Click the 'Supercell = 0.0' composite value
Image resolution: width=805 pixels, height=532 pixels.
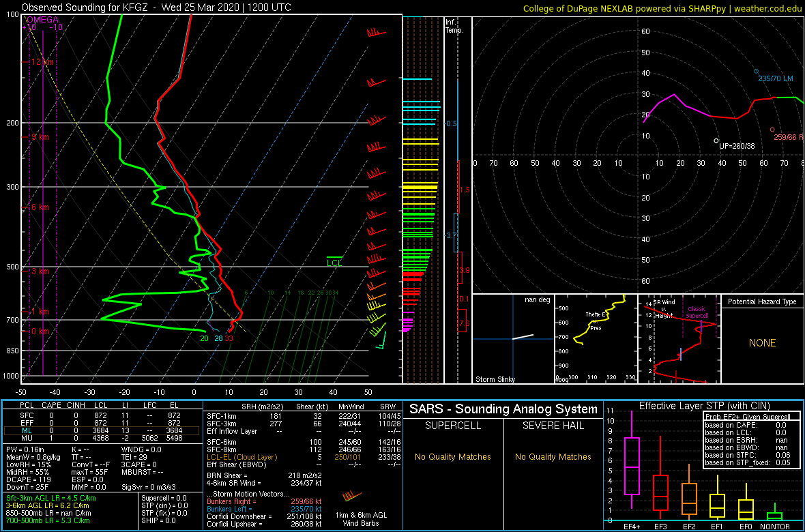point(164,498)
